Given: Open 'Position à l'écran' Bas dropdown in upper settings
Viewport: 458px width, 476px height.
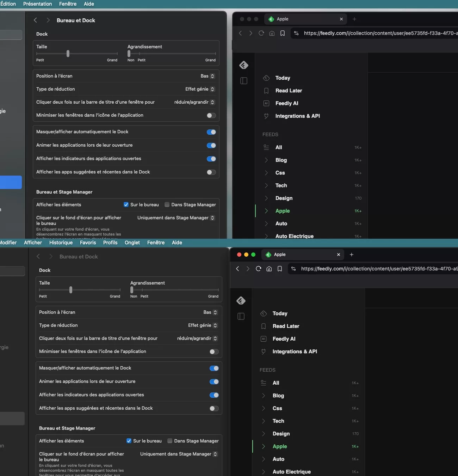Looking at the screenshot, I should click(208, 76).
